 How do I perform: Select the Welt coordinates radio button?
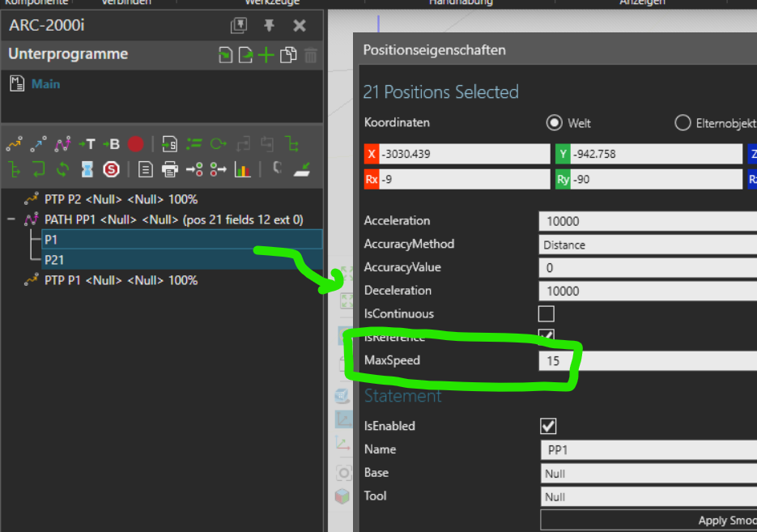555,122
